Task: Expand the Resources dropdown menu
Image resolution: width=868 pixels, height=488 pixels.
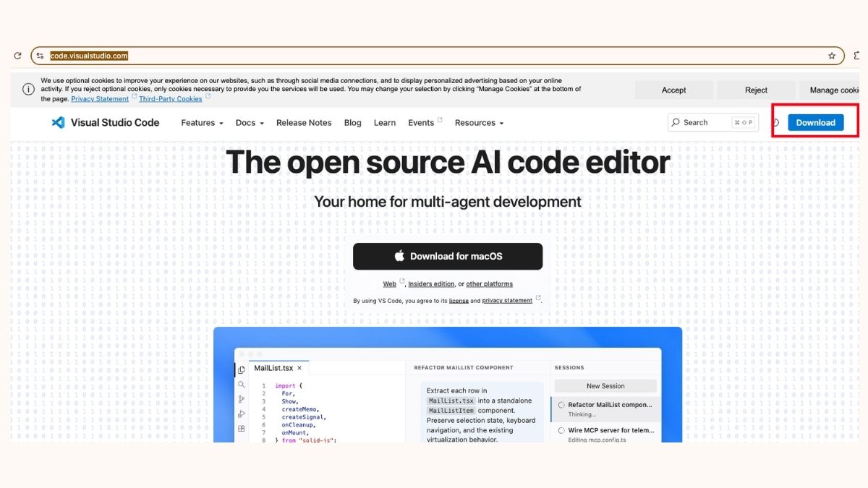Action: [479, 123]
